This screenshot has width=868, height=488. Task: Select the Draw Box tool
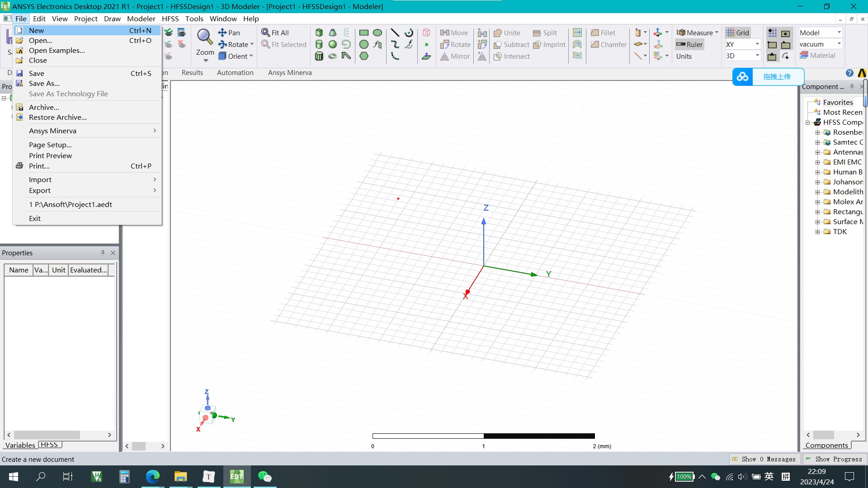coord(319,33)
